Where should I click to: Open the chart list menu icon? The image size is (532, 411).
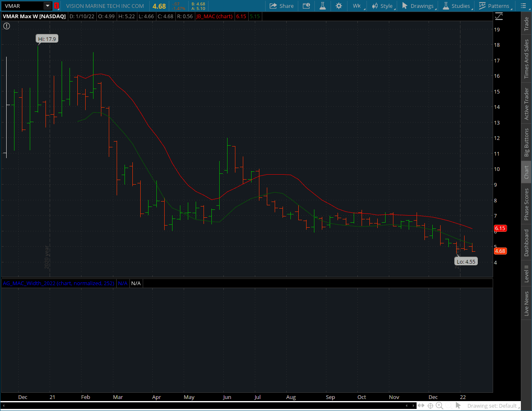pyautogui.click(x=523, y=6)
